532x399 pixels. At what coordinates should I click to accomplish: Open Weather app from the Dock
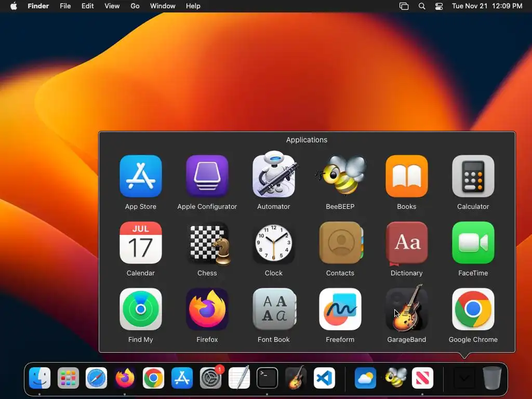coord(365,378)
